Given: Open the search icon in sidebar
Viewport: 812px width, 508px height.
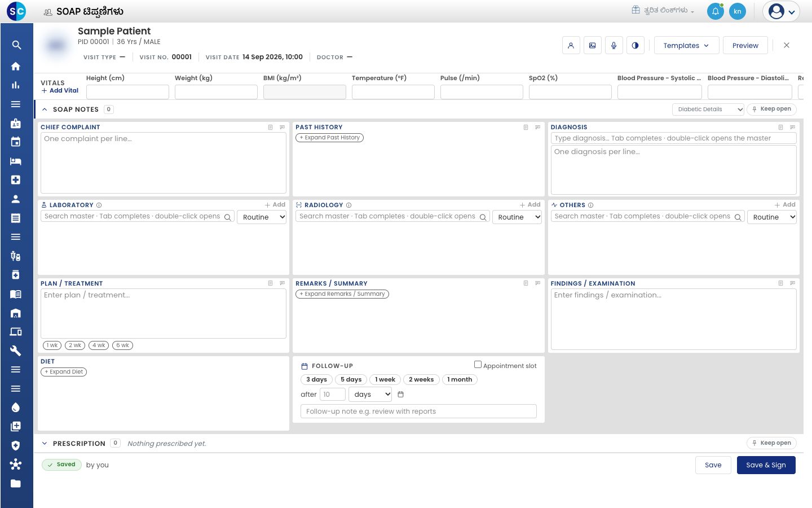Looking at the screenshot, I should 16,45.
